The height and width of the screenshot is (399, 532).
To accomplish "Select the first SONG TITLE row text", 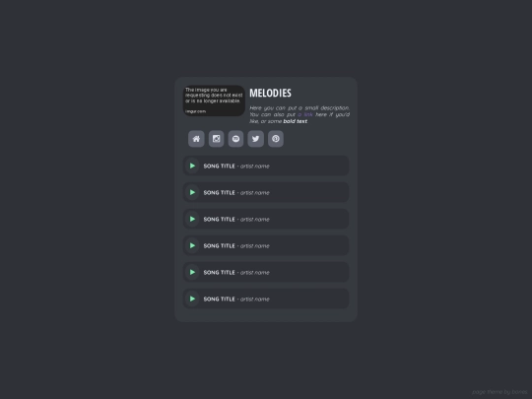I will coord(219,166).
